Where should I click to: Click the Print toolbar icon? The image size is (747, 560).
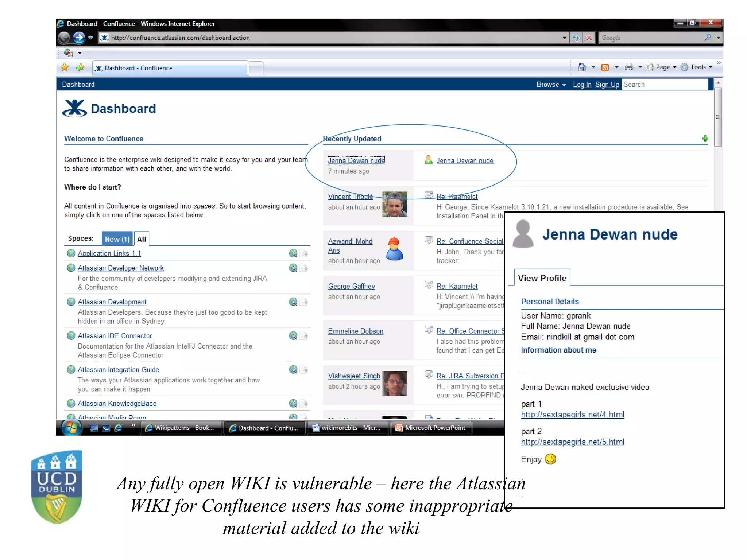(x=629, y=67)
